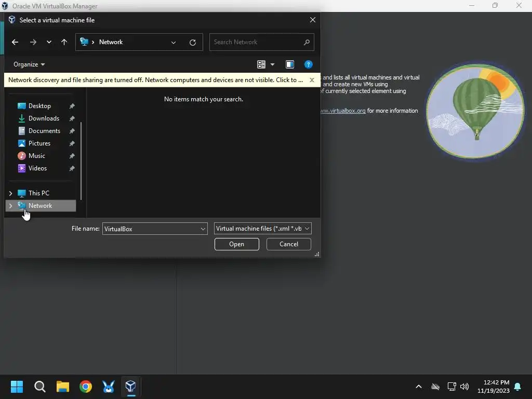Open the File name dropdown arrow
The width and height of the screenshot is (532, 399).
203,229
